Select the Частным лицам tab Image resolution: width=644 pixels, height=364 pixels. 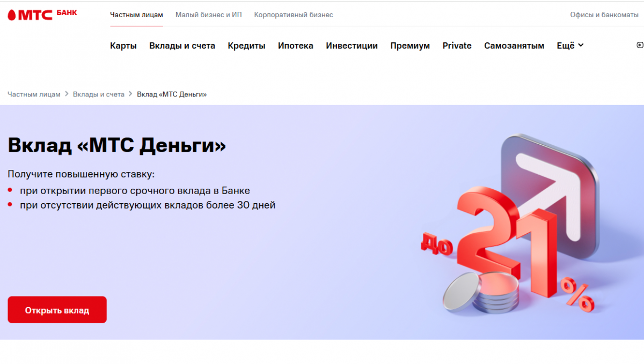point(136,14)
